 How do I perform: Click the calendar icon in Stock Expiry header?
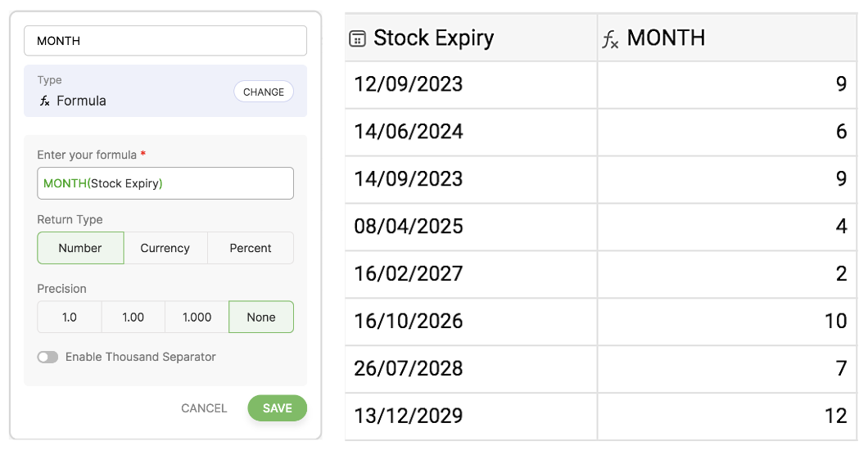[357, 38]
